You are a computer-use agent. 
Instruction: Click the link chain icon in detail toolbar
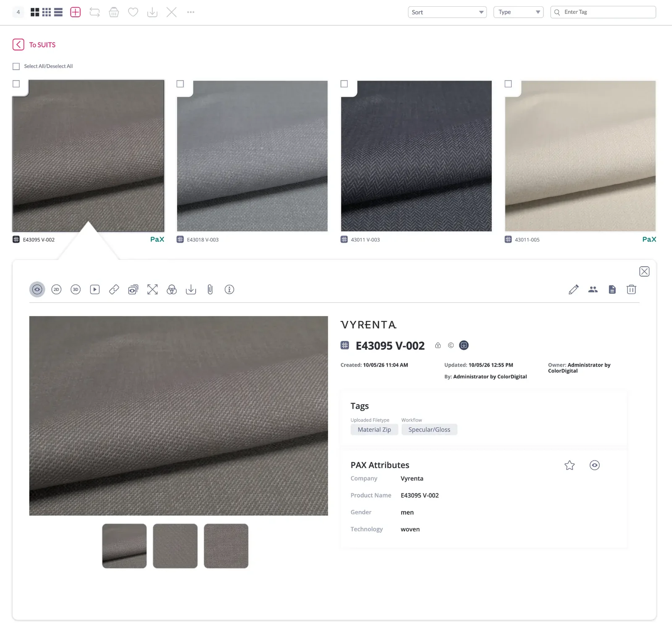[x=114, y=289]
